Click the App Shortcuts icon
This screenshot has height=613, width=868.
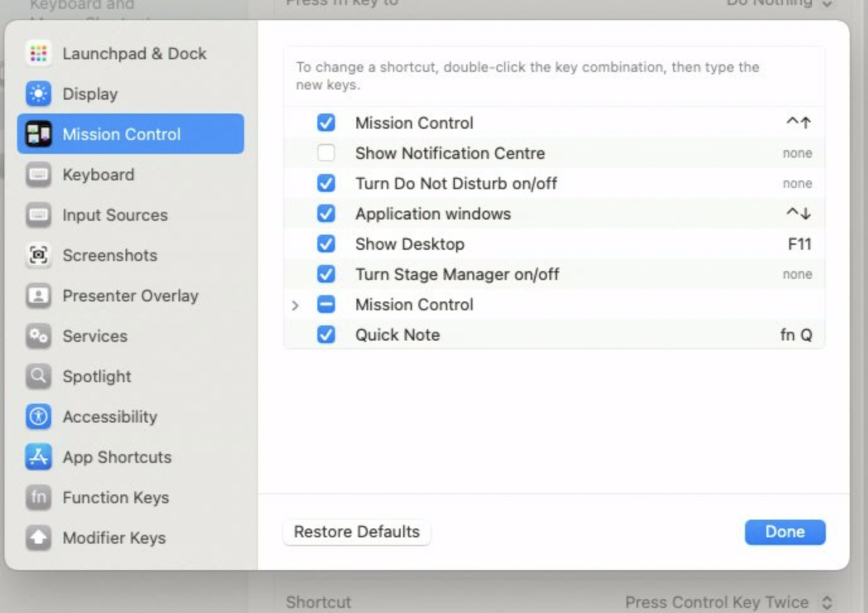[x=38, y=457]
